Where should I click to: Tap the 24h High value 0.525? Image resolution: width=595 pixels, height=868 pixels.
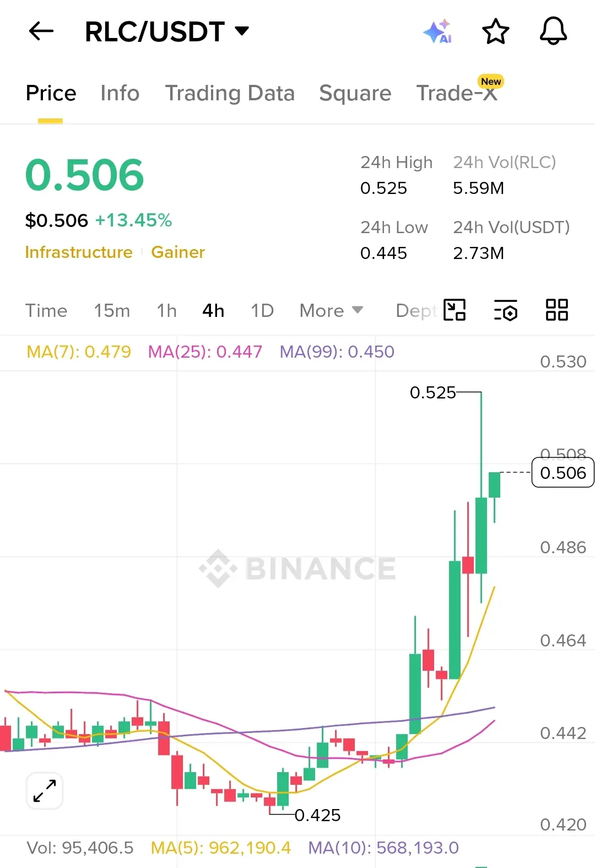(x=383, y=188)
